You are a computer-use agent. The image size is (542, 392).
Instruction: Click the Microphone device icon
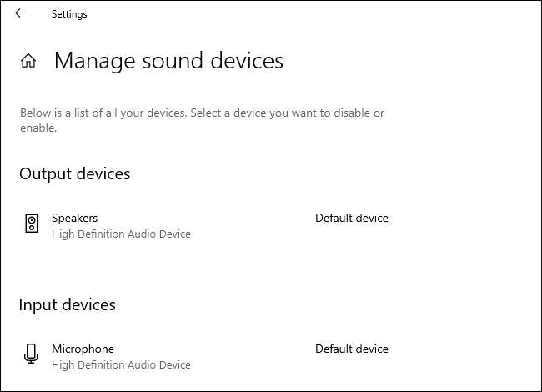tap(32, 354)
